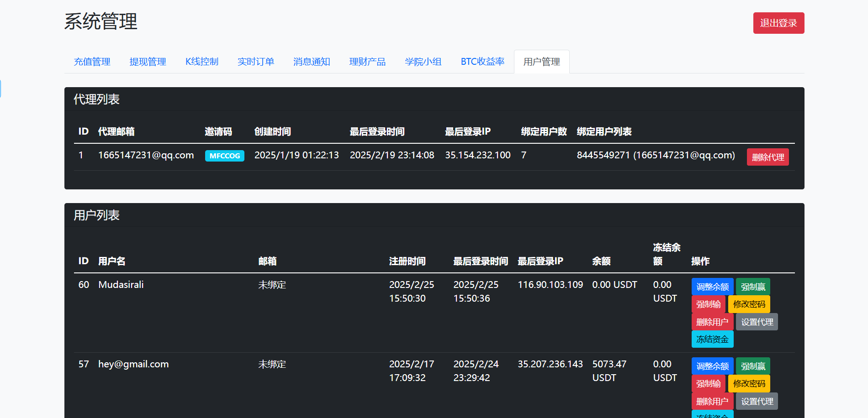868x418 pixels.
Task: Open the 充值管理 tab
Action: (x=92, y=62)
